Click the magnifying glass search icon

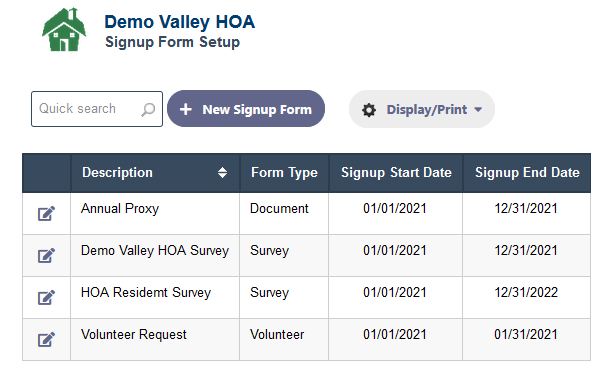coord(148,109)
